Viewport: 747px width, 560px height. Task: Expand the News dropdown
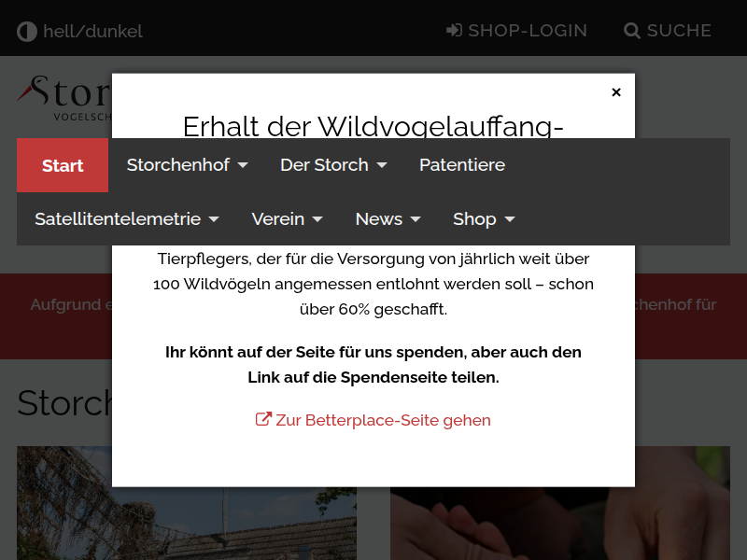(388, 218)
